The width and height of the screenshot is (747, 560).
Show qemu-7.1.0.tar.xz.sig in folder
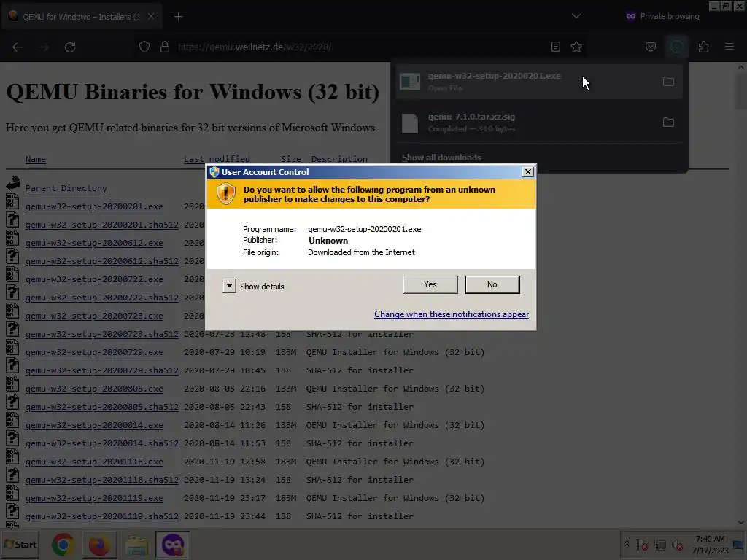(x=668, y=122)
